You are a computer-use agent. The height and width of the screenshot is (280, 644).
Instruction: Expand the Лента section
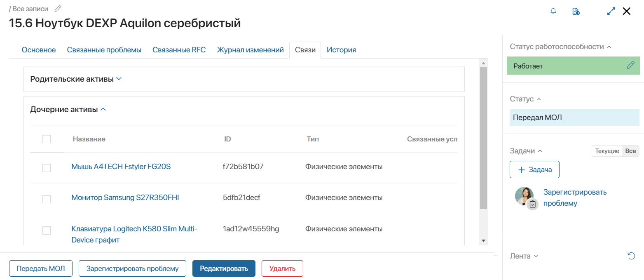[x=524, y=256]
